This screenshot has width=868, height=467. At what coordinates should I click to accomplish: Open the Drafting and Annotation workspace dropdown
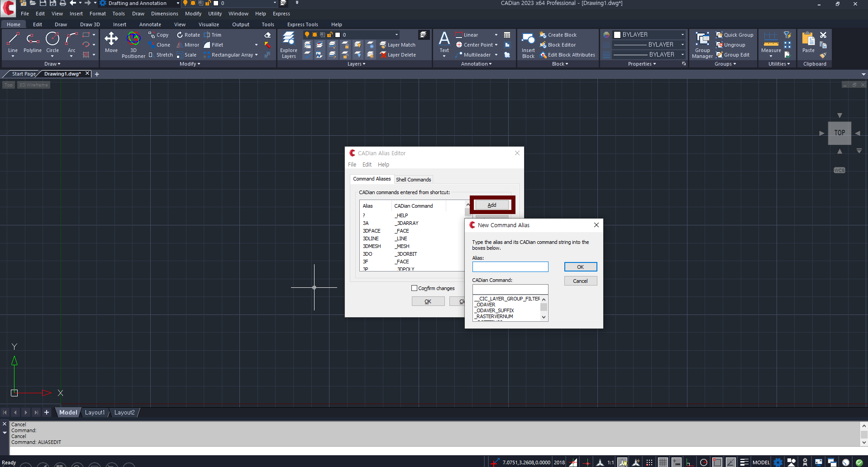click(178, 3)
